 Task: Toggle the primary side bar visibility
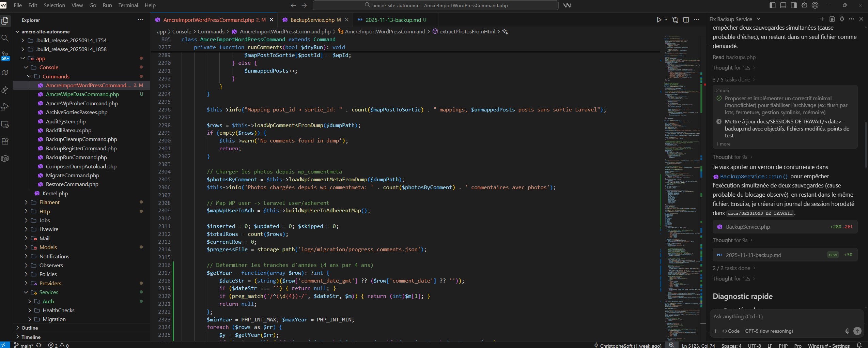(773, 5)
